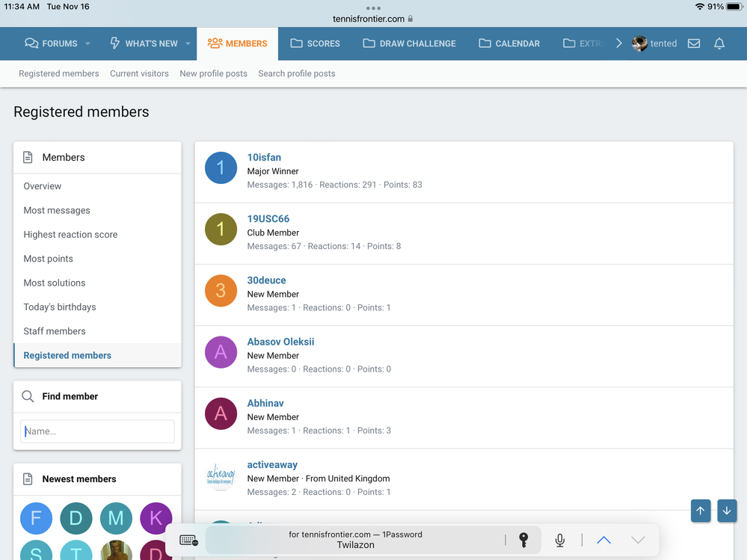Open the inbox envelope icon
747x560 pixels.
694,43
